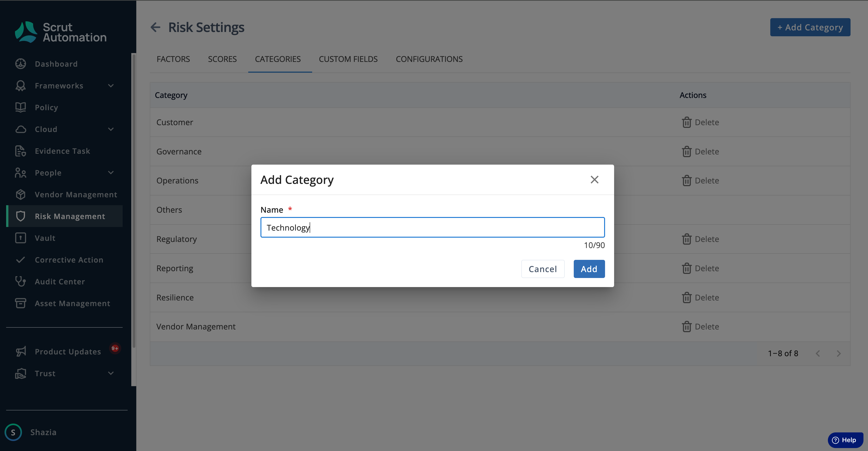The width and height of the screenshot is (868, 451).
Task: Click the Asset Management archive box icon
Action: [21, 303]
